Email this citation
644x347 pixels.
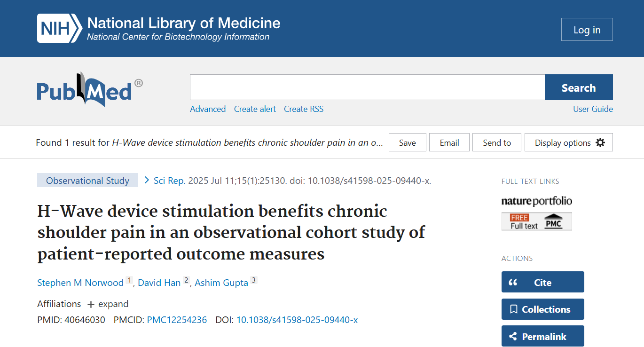(449, 142)
